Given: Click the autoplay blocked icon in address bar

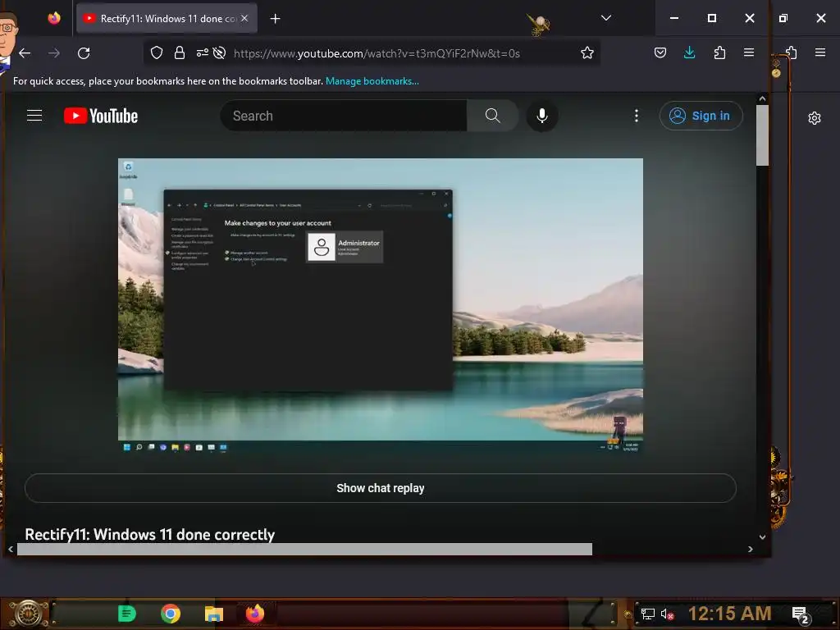Looking at the screenshot, I should point(219,52).
